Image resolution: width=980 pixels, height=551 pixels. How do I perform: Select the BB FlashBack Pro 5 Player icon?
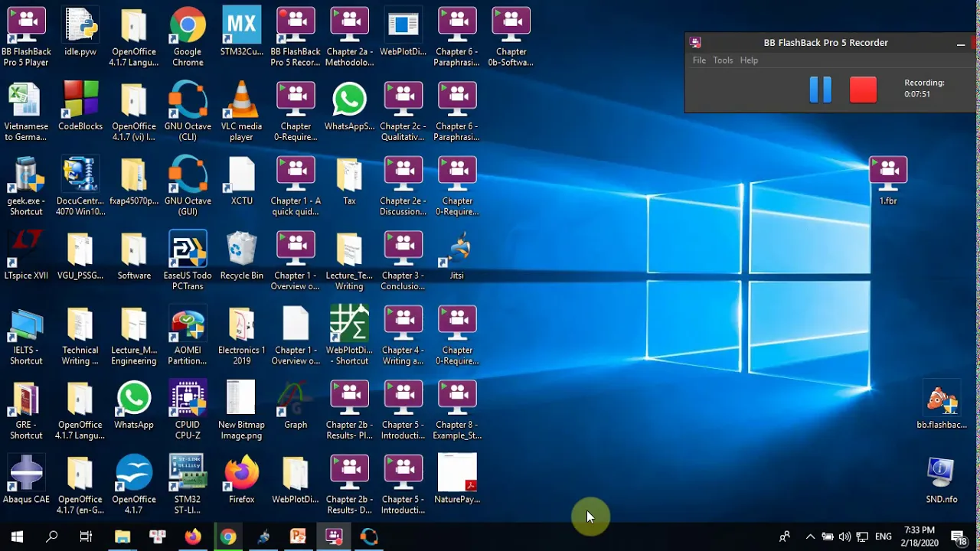(26, 37)
